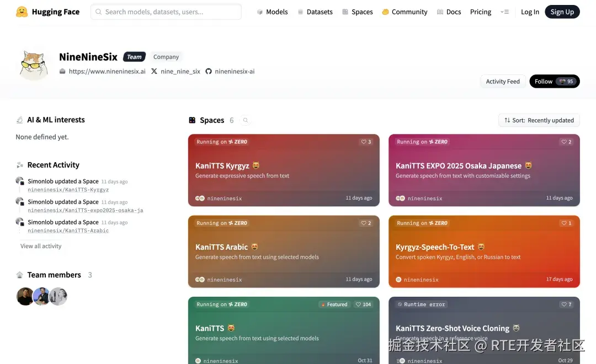Click the Company label

pyautogui.click(x=166, y=57)
